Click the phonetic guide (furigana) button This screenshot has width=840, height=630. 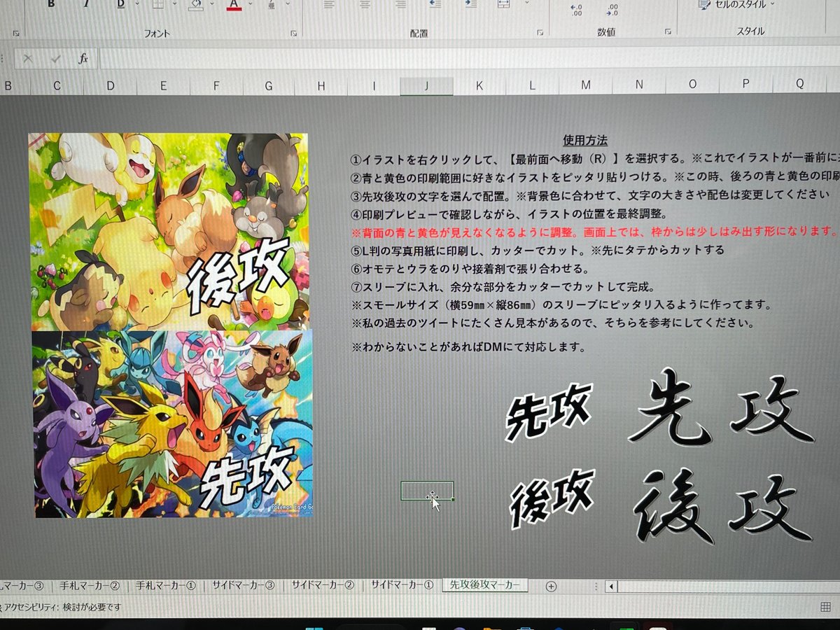click(271, 4)
